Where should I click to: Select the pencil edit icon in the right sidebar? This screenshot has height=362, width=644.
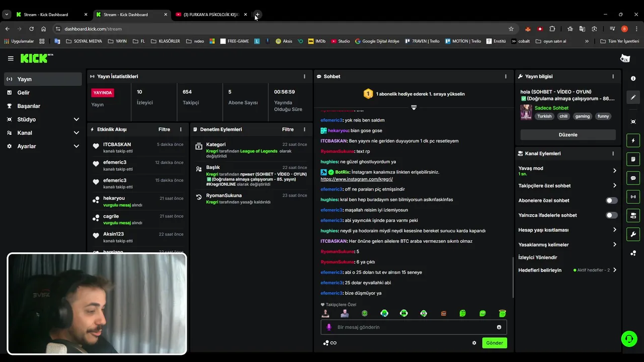tap(633, 97)
